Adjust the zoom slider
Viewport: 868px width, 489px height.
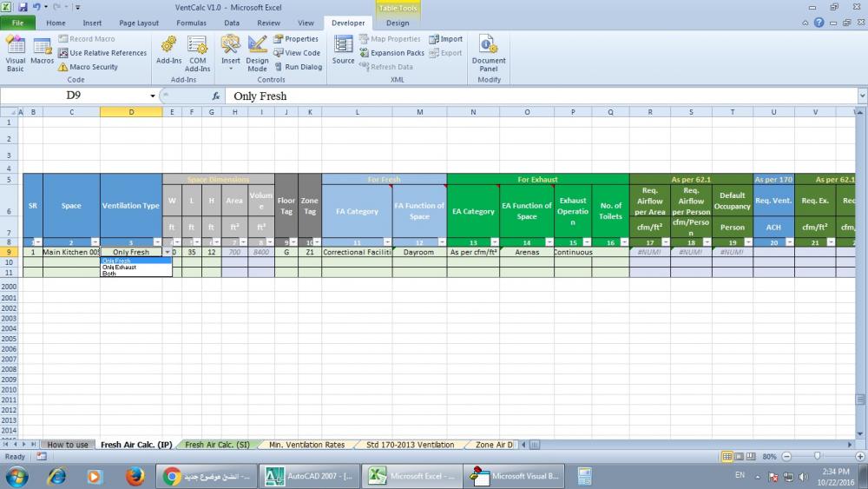tap(817, 456)
